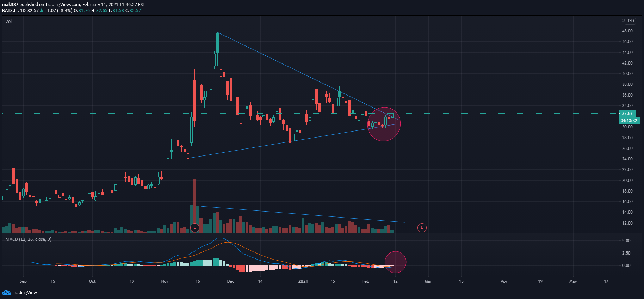The height and width of the screenshot is (299, 644).
Task: Click the 36.00 price axis label
Action: [x=627, y=95]
